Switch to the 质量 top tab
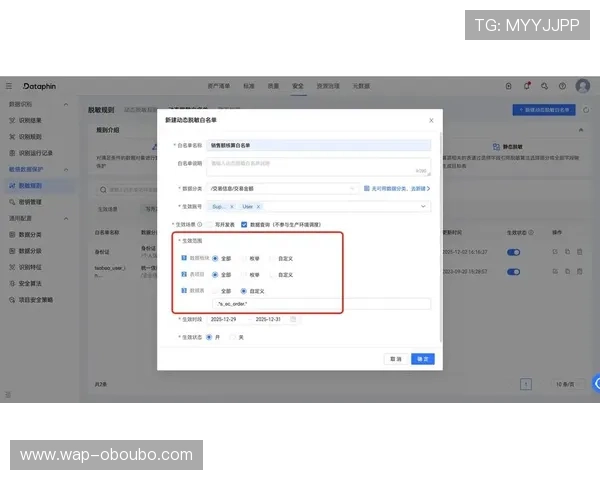Screen dimensions: 600x480 tap(273, 86)
